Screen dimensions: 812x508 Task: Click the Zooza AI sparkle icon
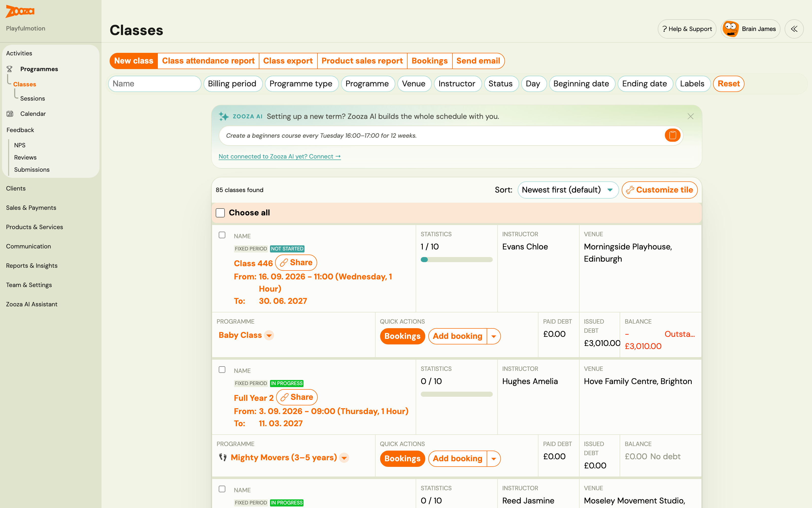[224, 116]
